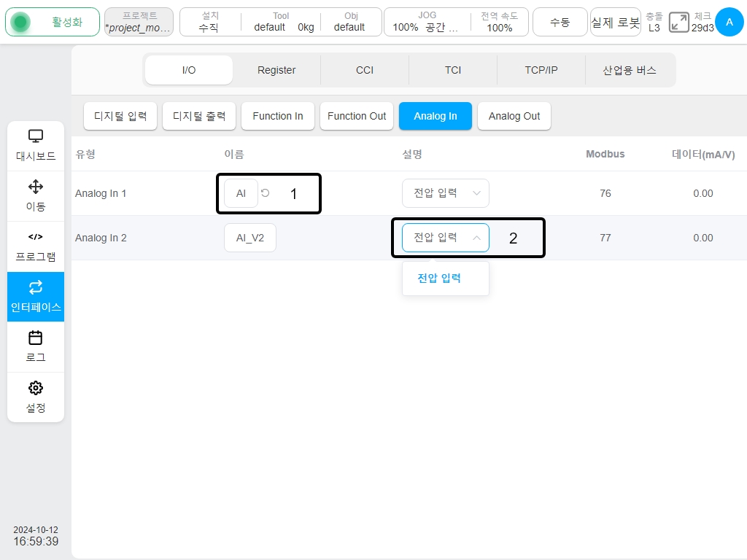747x560 pixels.
Task: Open the Obj default setting
Action: coord(350,22)
